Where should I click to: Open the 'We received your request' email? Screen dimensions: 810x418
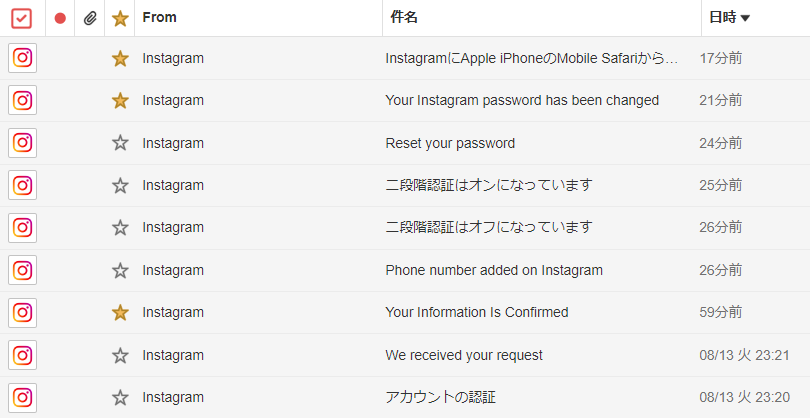tap(464, 355)
